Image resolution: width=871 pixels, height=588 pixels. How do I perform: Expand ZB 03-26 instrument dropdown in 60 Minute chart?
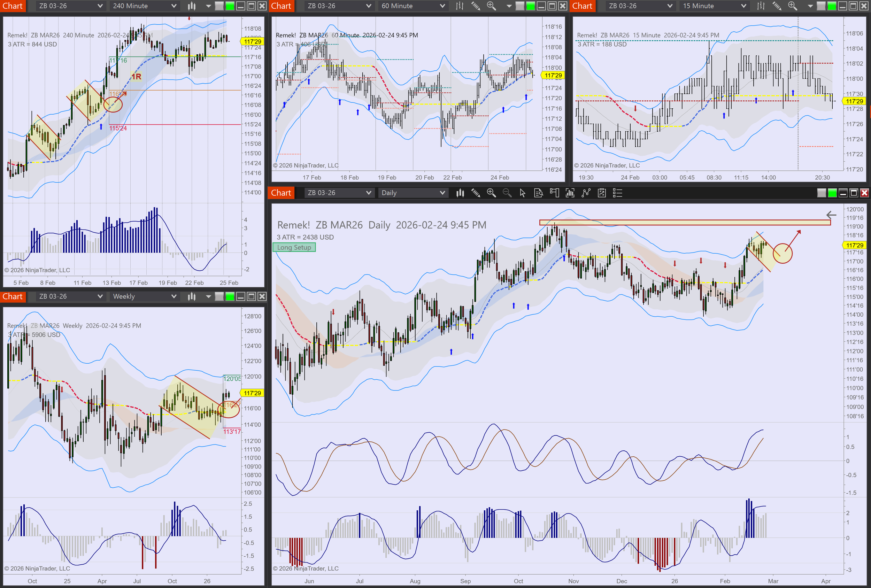368,6
